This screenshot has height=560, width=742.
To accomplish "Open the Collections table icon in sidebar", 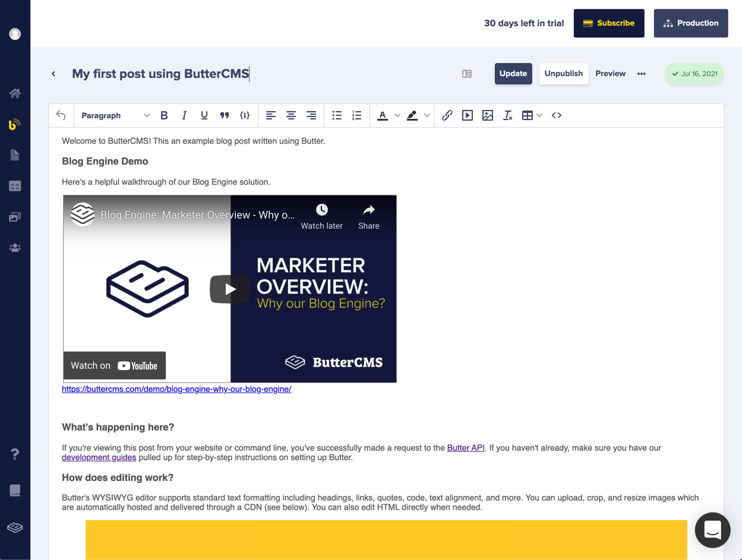I will 15,186.
